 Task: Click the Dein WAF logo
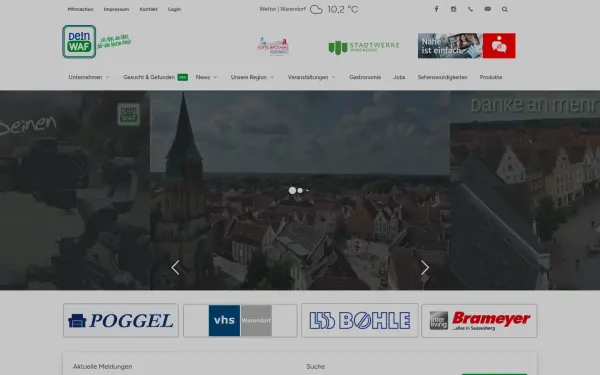point(79,42)
